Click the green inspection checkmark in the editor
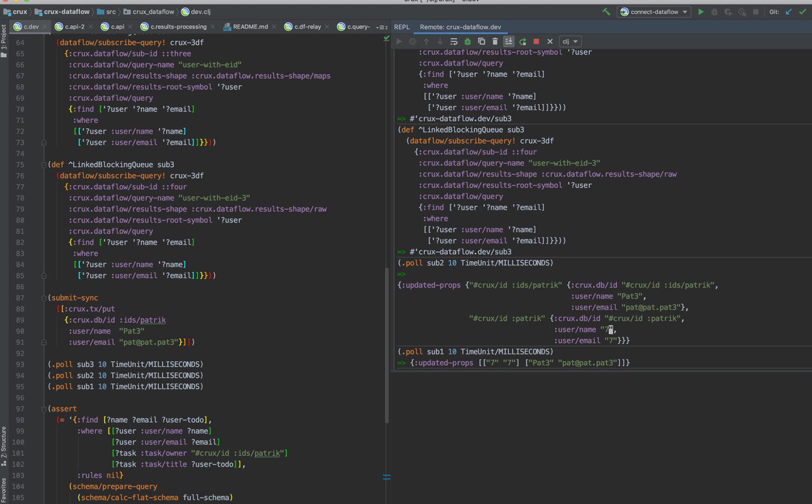The image size is (812, 504). pyautogui.click(x=386, y=39)
